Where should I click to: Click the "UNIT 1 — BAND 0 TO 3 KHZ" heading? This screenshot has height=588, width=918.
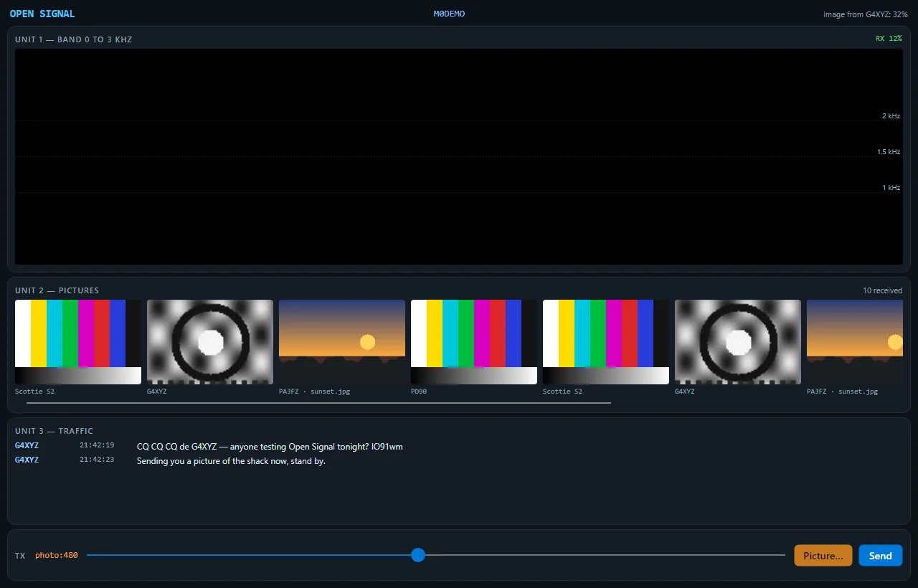[74, 39]
